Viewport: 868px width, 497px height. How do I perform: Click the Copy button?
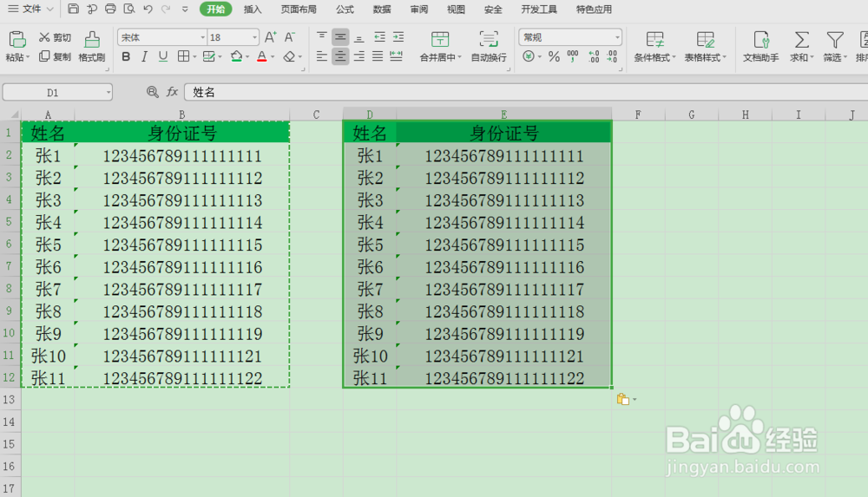point(55,56)
